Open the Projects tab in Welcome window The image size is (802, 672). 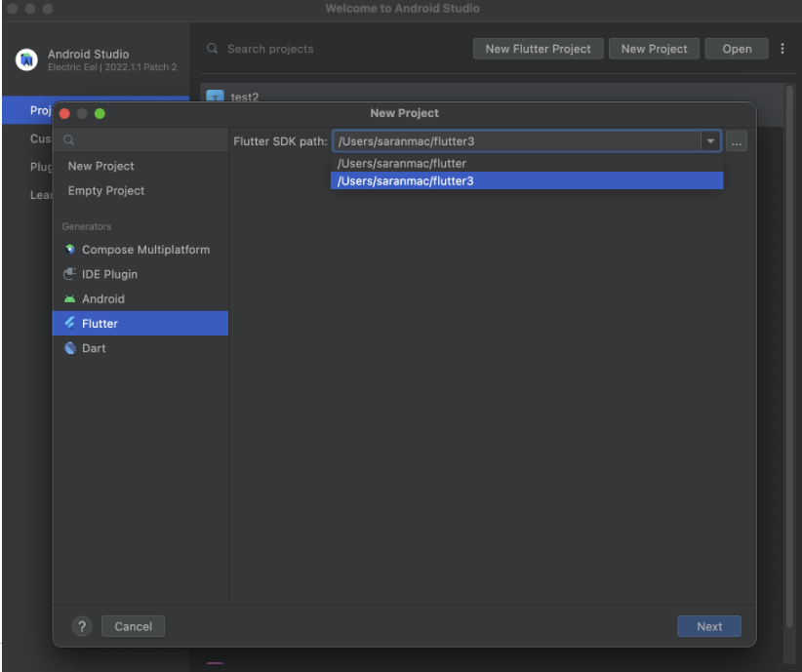(x=28, y=110)
